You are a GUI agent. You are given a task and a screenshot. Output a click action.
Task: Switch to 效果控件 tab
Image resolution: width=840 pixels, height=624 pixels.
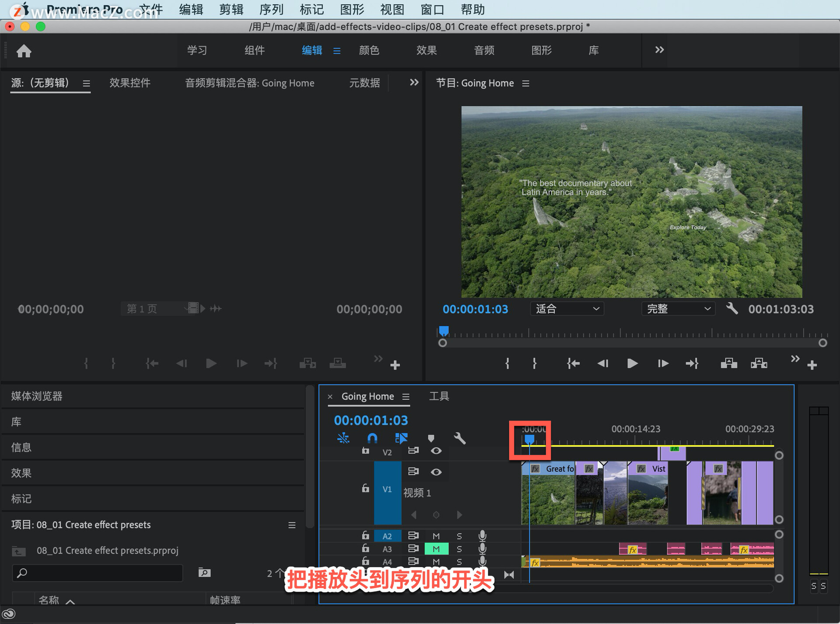point(130,83)
